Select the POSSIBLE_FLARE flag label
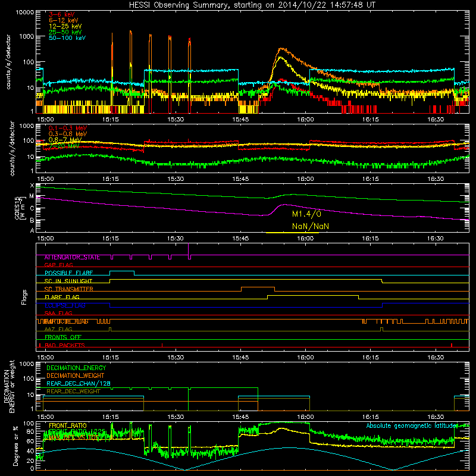Screen dimensions: 476x476 click(x=68, y=273)
